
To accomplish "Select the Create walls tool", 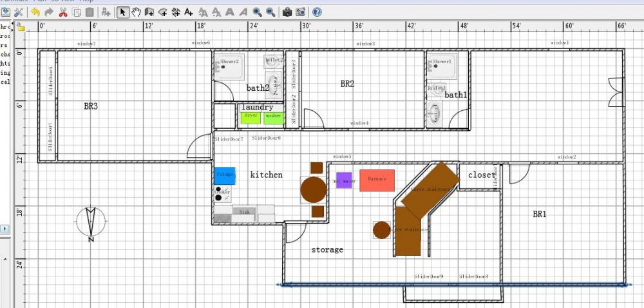I will pos(149,12).
